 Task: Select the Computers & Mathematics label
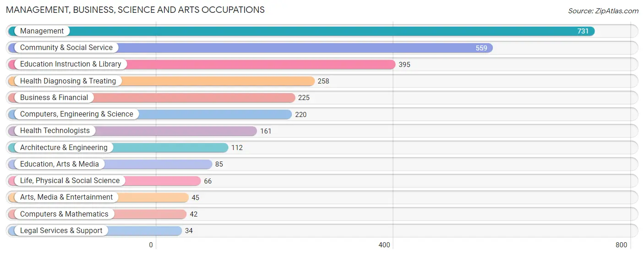(64, 214)
